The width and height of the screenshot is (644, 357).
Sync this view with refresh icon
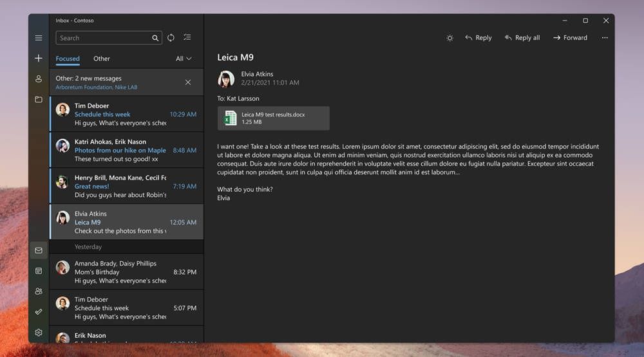(x=171, y=38)
